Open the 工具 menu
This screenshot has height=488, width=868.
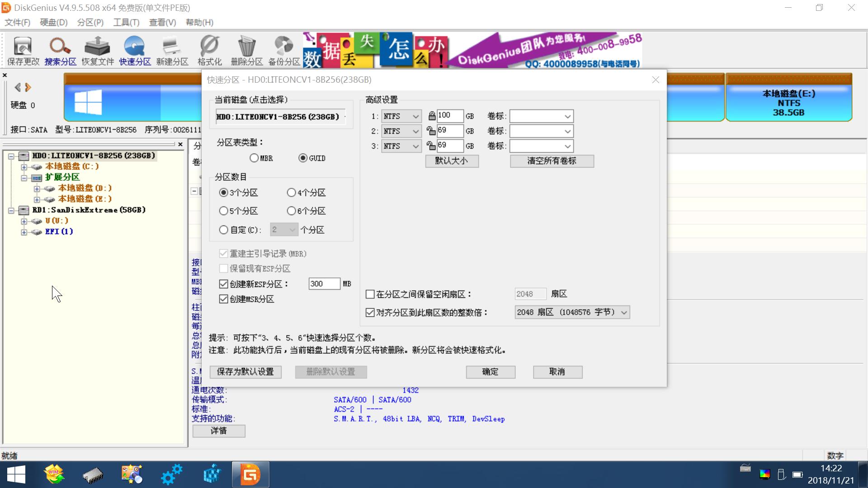pos(126,22)
